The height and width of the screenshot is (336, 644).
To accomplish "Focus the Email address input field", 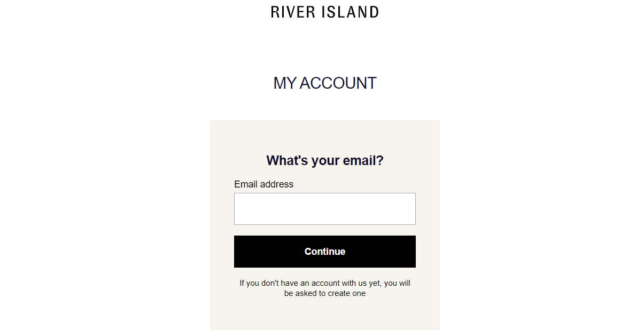I will [325, 209].
